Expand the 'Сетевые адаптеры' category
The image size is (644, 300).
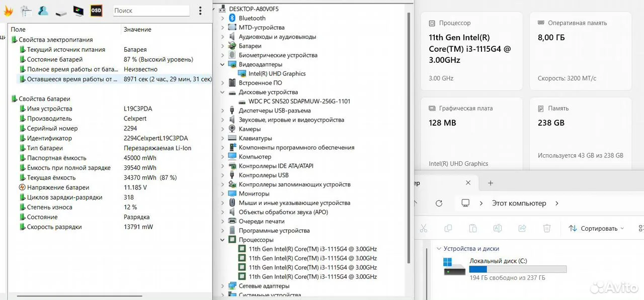[x=223, y=286]
